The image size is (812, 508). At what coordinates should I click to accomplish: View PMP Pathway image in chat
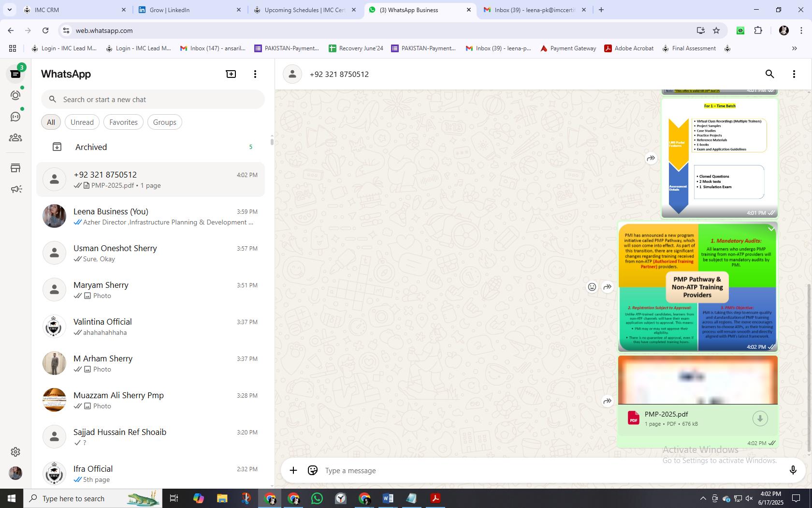tap(698, 287)
